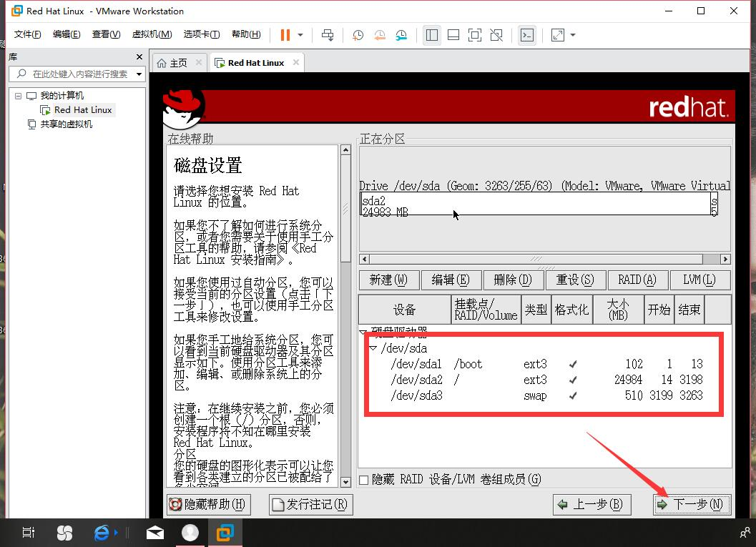Go back with 上一步(B) button
Screen dimensions: 756x547
(x=591, y=505)
